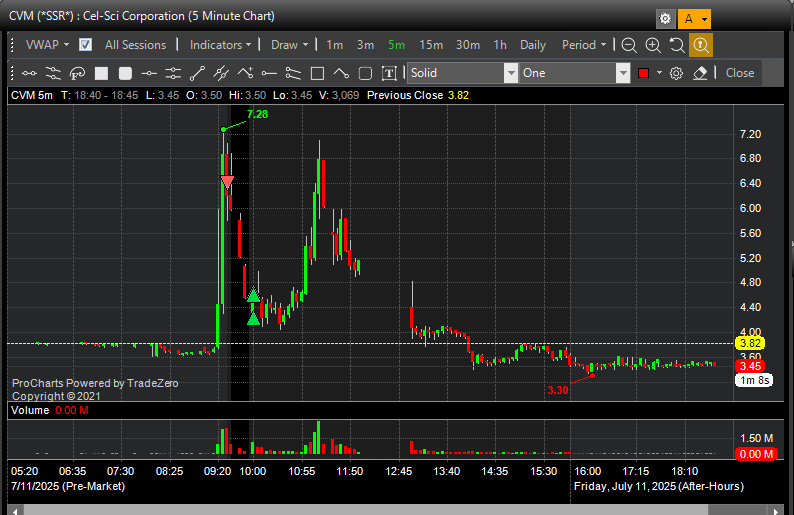The height and width of the screenshot is (515, 794).
Task: Select the outlined rectangle tool
Action: point(317,73)
